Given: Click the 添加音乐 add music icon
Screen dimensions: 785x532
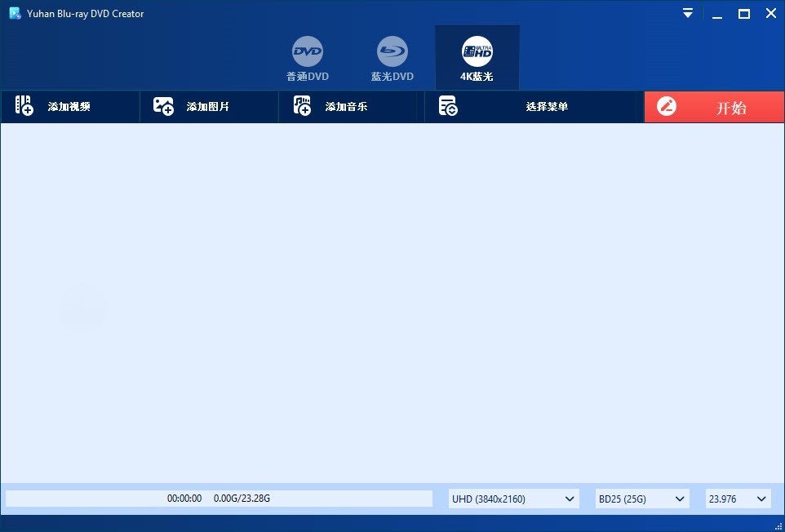Looking at the screenshot, I should (301, 106).
